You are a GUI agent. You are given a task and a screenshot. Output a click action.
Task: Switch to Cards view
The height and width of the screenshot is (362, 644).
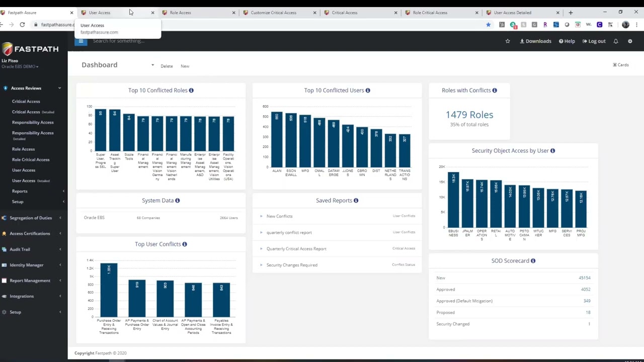(621, 65)
